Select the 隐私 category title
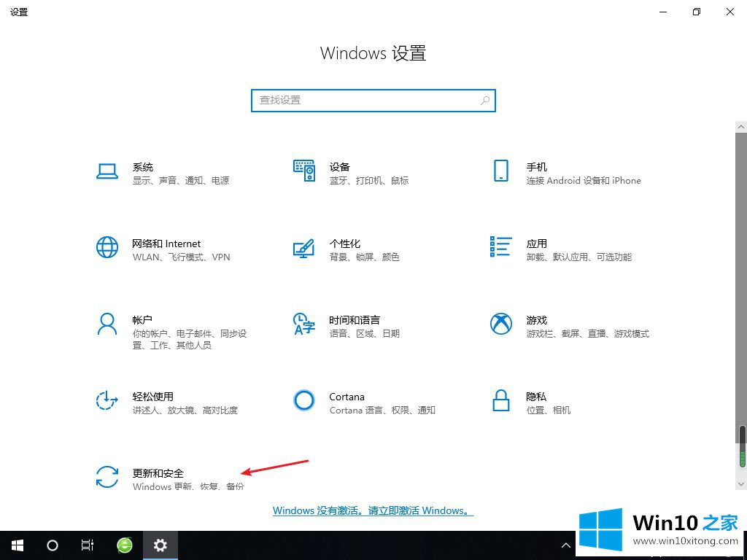 (536, 397)
